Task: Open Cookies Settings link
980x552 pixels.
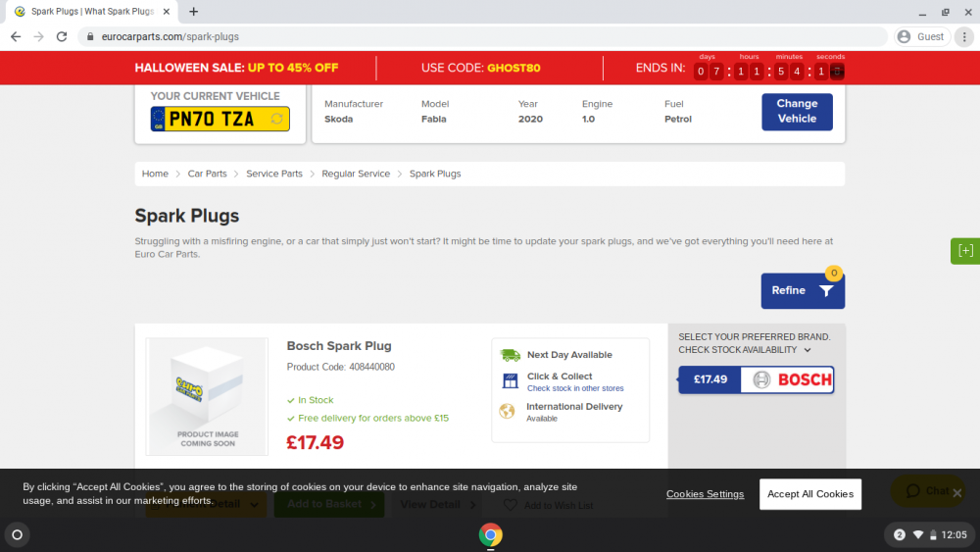Action: tap(705, 494)
